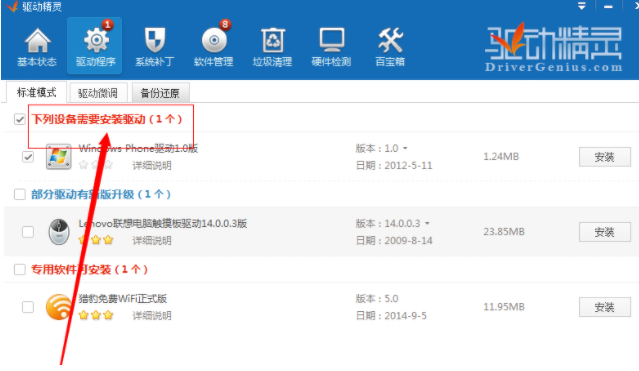The image size is (639, 371).
Task: Minimize the 驱动精灵 window
Action: [x=608, y=7]
